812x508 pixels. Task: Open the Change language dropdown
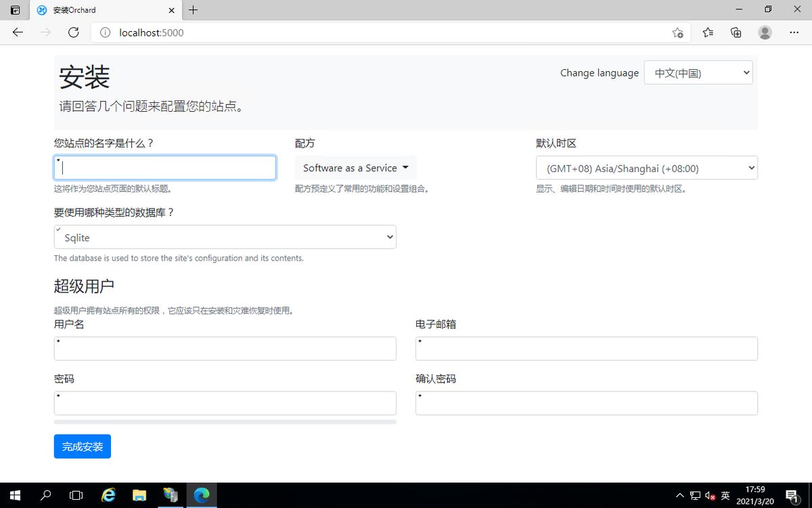[698, 72]
